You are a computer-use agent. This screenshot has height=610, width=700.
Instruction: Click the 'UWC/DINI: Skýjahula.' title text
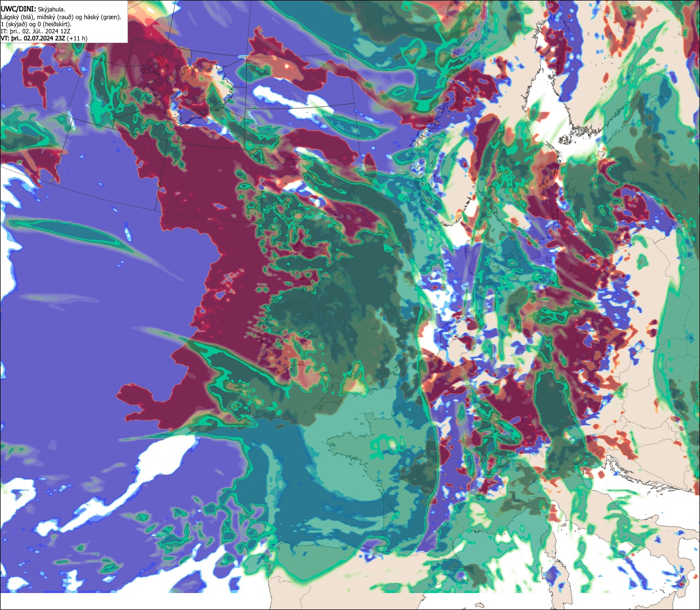[x=33, y=9]
